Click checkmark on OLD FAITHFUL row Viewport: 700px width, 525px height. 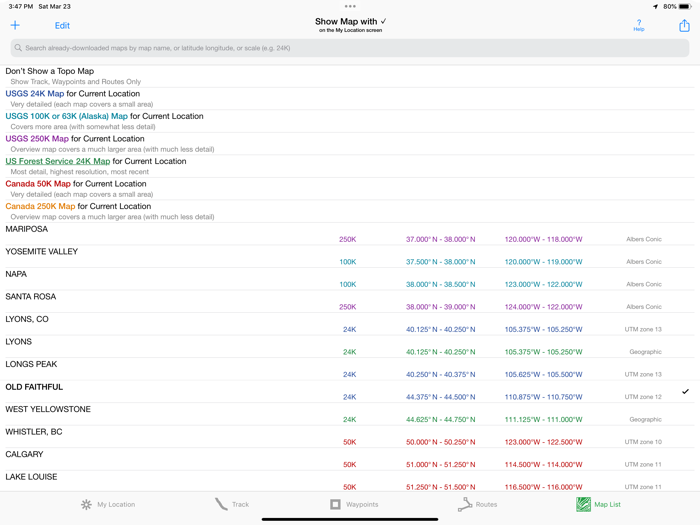click(x=685, y=392)
